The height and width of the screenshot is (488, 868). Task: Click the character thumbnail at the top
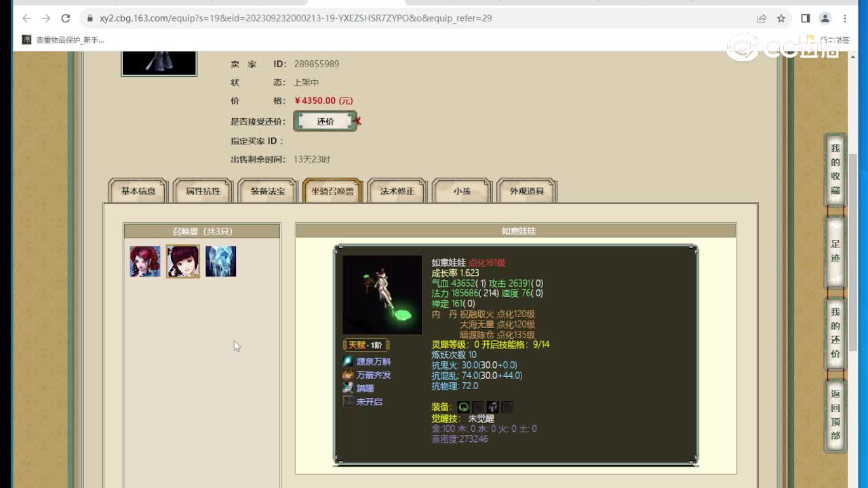(159, 63)
